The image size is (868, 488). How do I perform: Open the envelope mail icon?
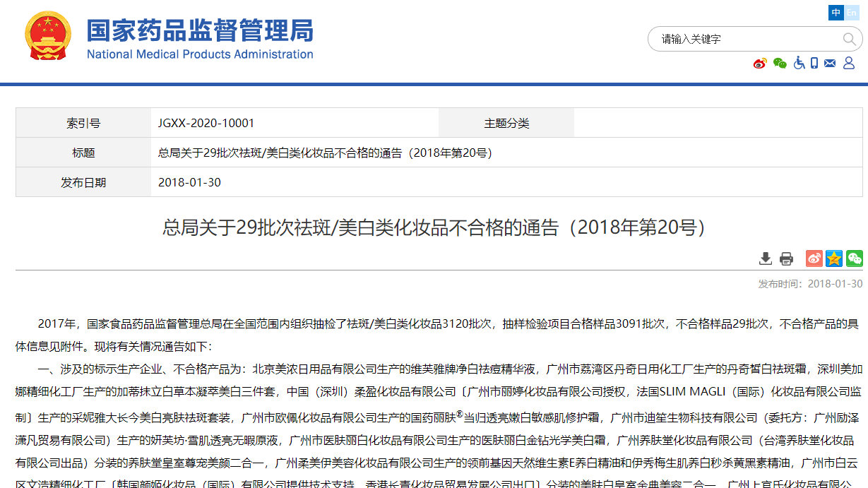(830, 63)
